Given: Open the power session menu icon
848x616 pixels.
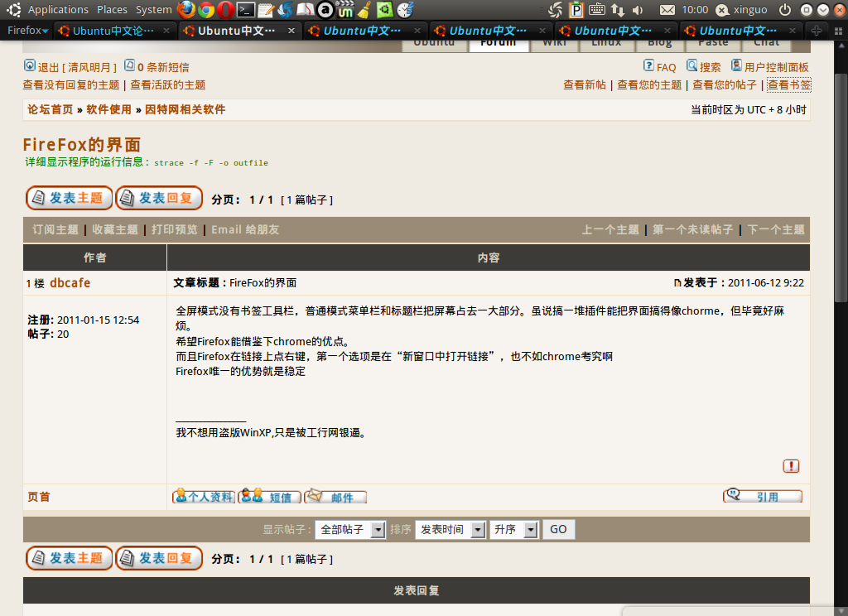Looking at the screenshot, I should click(785, 10).
